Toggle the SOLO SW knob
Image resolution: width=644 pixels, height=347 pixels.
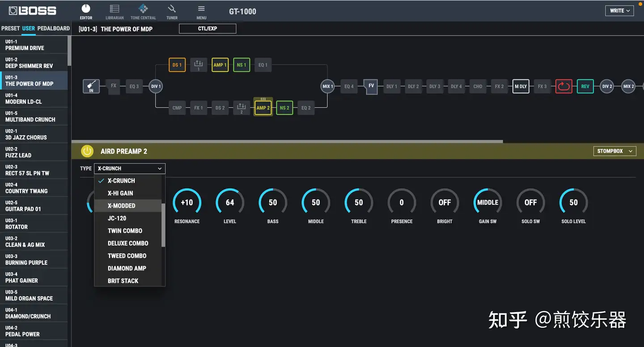(530, 203)
